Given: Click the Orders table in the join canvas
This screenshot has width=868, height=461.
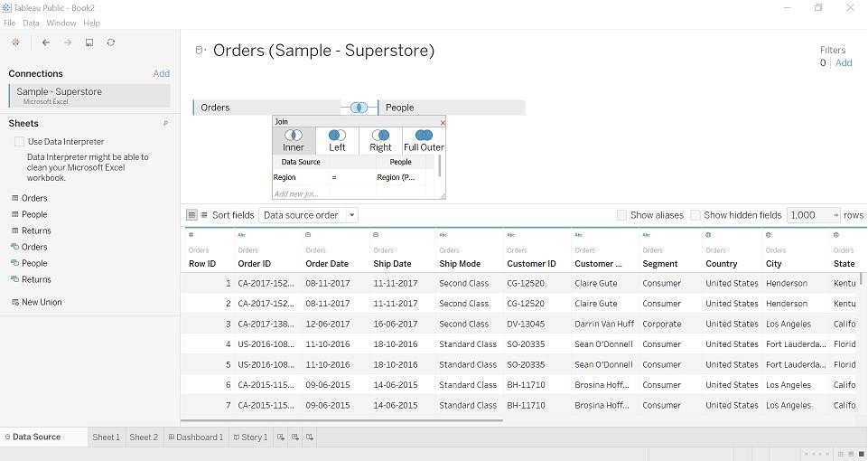Looking at the screenshot, I should (x=266, y=108).
